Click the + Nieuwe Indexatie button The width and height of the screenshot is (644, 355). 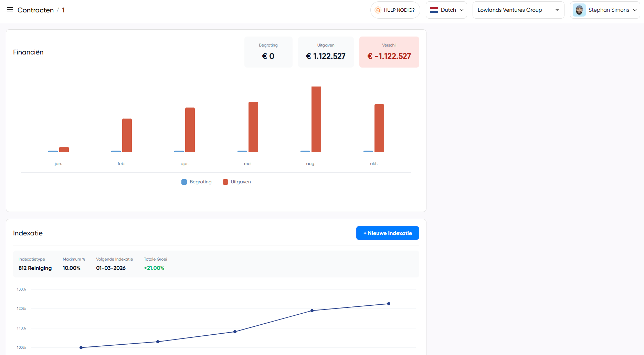[387, 233]
